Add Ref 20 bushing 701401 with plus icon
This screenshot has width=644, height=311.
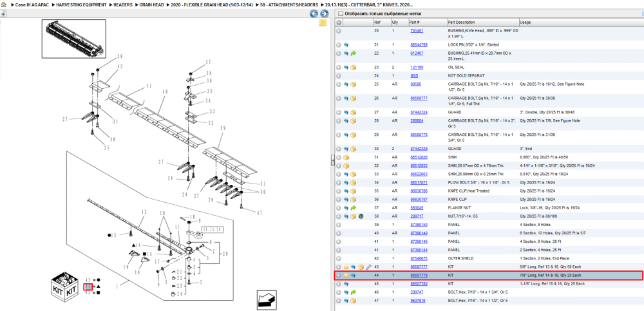tap(339, 31)
